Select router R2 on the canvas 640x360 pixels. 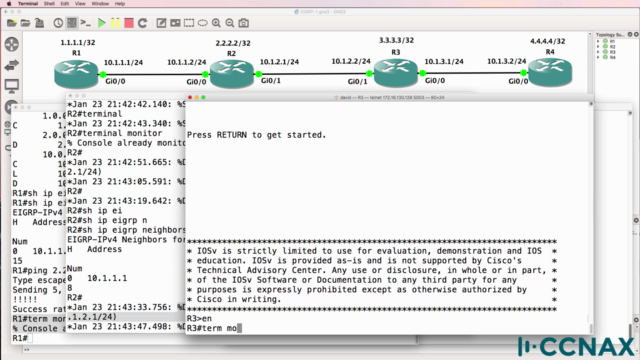pyautogui.click(x=232, y=74)
